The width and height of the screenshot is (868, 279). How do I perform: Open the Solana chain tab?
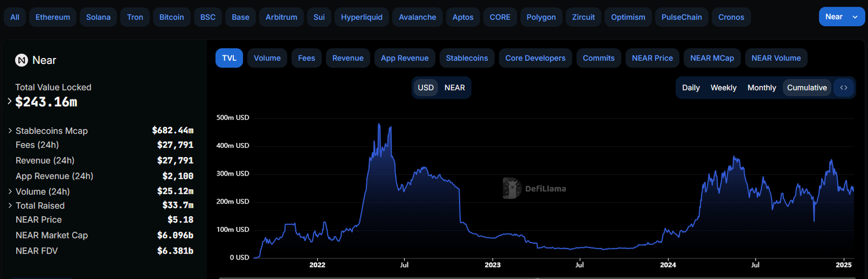click(x=98, y=17)
